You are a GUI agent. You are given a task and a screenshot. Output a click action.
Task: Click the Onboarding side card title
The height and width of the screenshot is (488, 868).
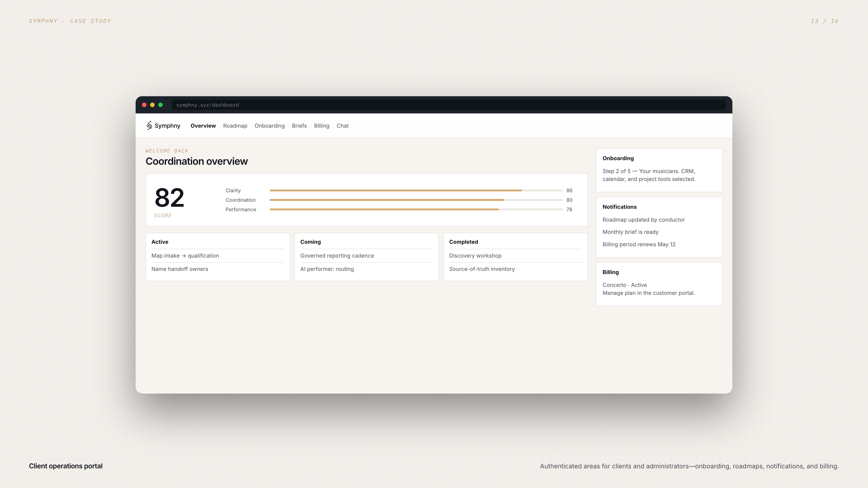point(618,158)
